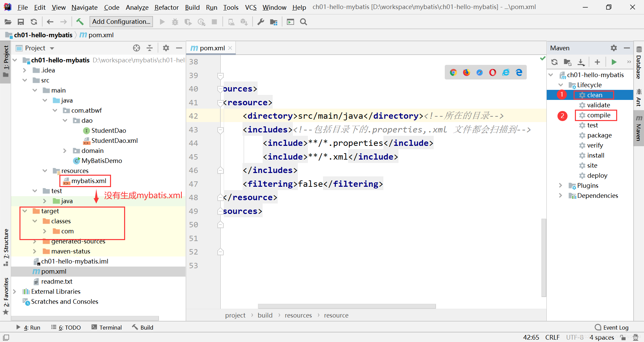Click the download sources icon in Maven panel
Image resolution: width=644 pixels, height=342 pixels.
tap(581, 62)
